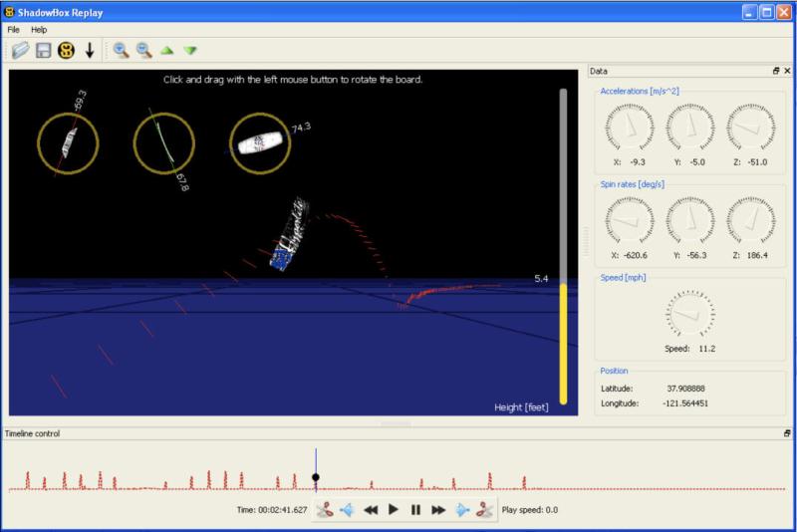Open the Help menu

(39, 30)
